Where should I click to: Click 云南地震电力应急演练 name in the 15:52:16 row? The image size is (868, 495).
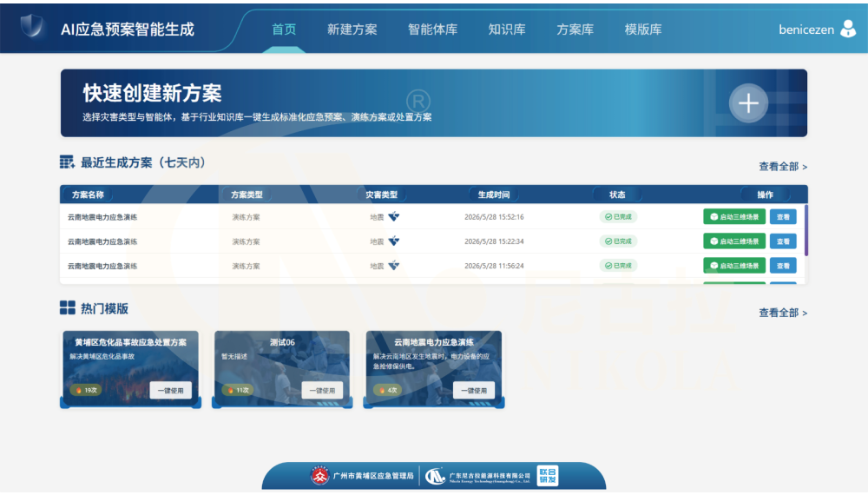[x=102, y=217]
